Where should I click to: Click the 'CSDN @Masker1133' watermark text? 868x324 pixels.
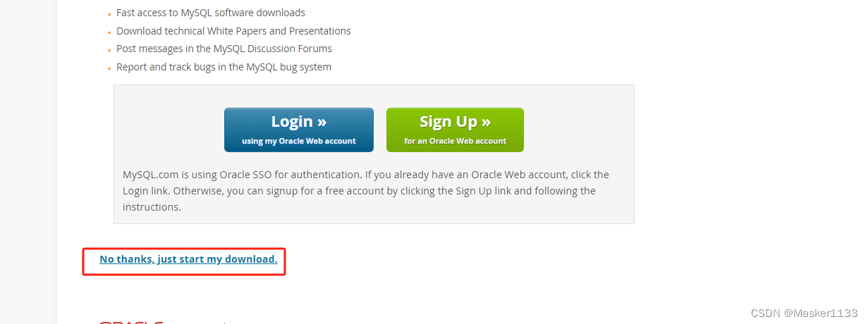(804, 313)
